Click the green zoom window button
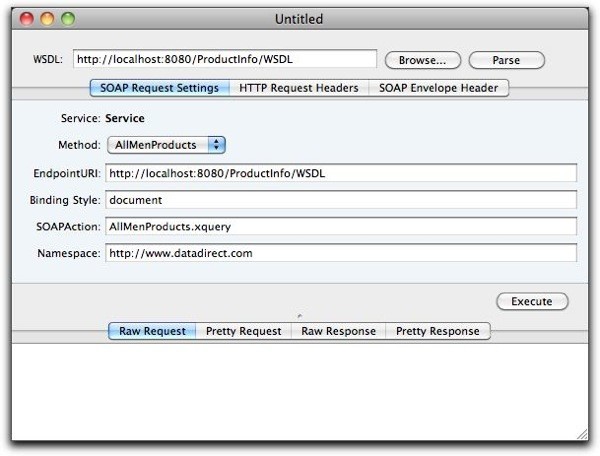This screenshot has width=600, height=456. point(67,19)
